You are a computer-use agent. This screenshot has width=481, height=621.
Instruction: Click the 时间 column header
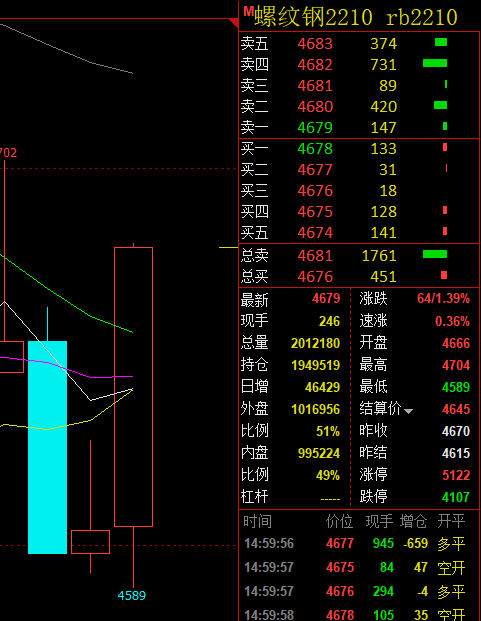click(x=257, y=521)
